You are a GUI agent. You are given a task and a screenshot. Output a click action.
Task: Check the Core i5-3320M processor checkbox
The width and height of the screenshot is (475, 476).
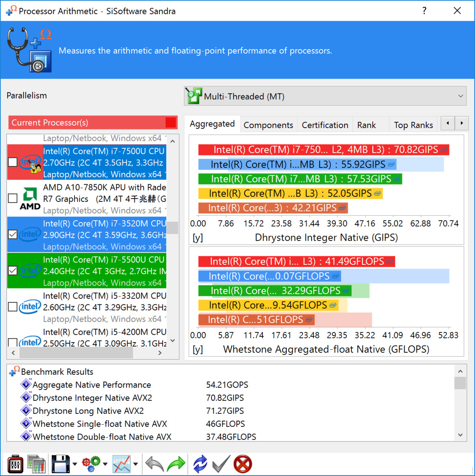(x=13, y=307)
